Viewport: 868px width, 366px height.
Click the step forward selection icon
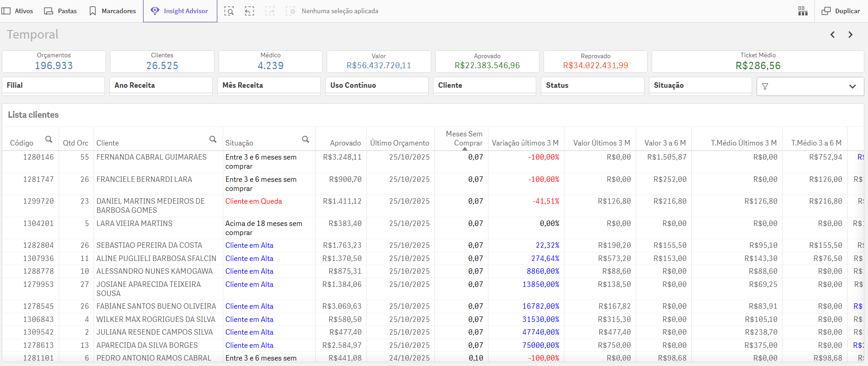click(270, 11)
